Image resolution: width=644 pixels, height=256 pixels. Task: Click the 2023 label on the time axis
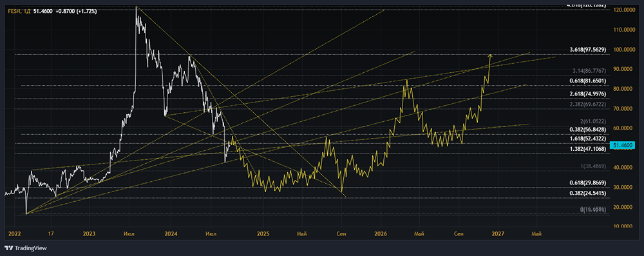pos(89,234)
